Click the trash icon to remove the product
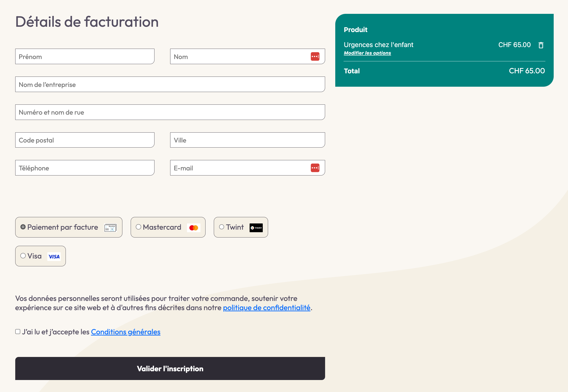This screenshot has width=568, height=392. 541,45
